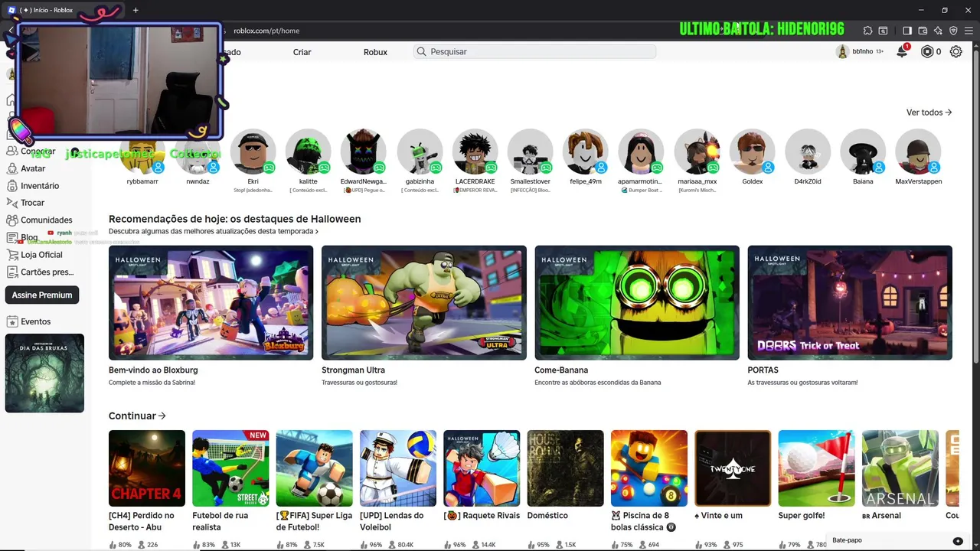Expand Continuar section arrow
The height and width of the screenshot is (551, 980).
pyautogui.click(x=162, y=416)
